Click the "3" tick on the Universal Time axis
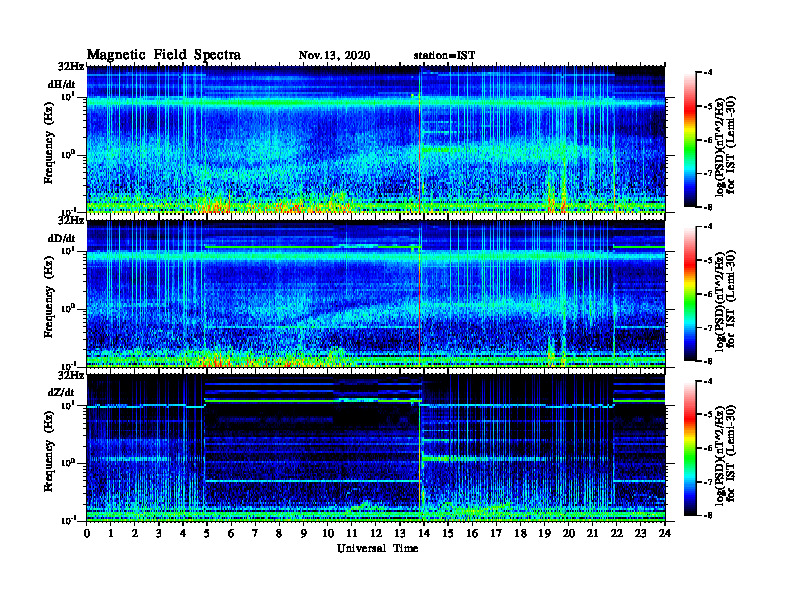Image resolution: width=792 pixels, height=612 pixels. coord(159,533)
